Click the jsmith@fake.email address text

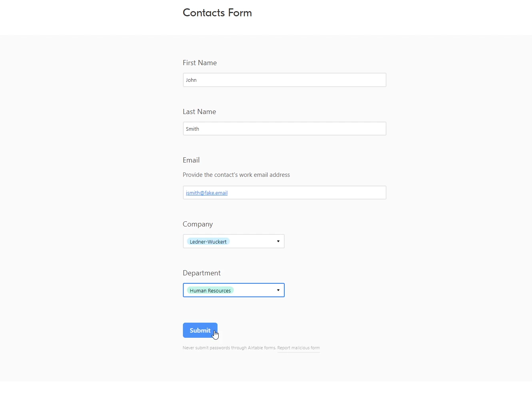click(207, 193)
